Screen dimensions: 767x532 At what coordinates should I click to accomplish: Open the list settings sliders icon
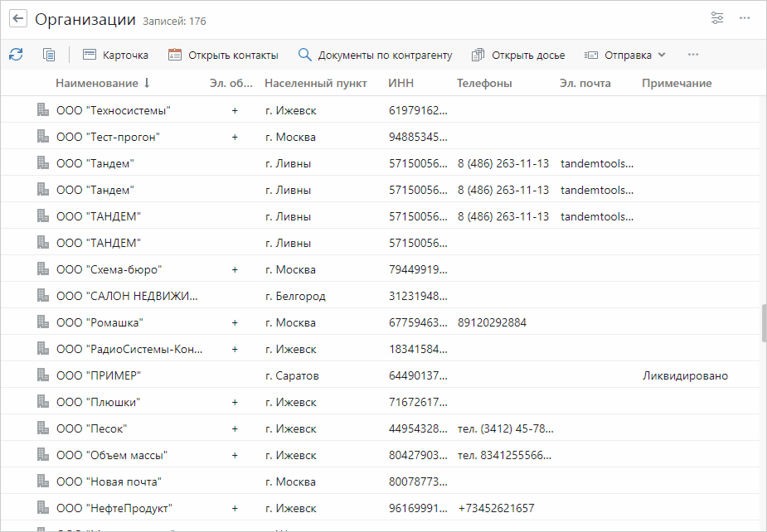[x=717, y=18]
